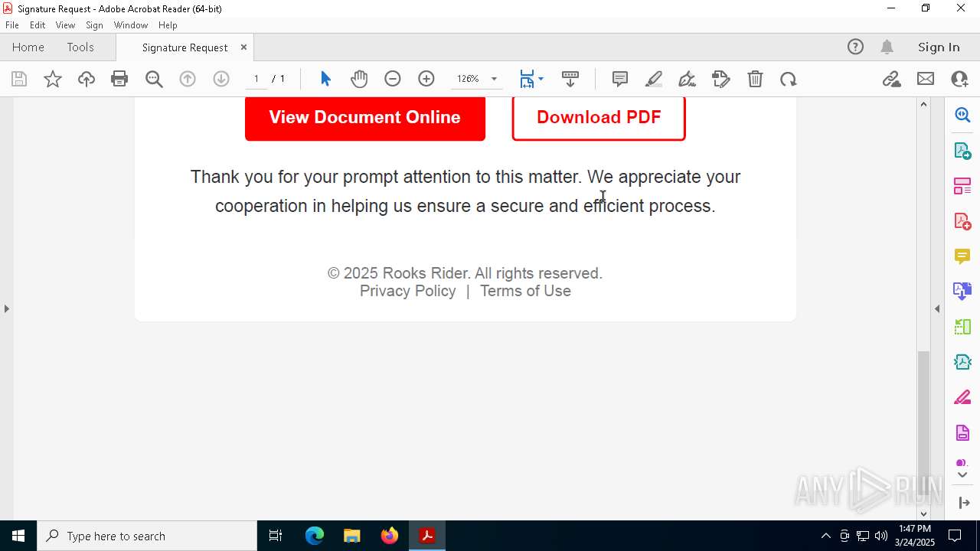The height and width of the screenshot is (551, 980).
Task: Go to previous page arrow
Action: [188, 79]
